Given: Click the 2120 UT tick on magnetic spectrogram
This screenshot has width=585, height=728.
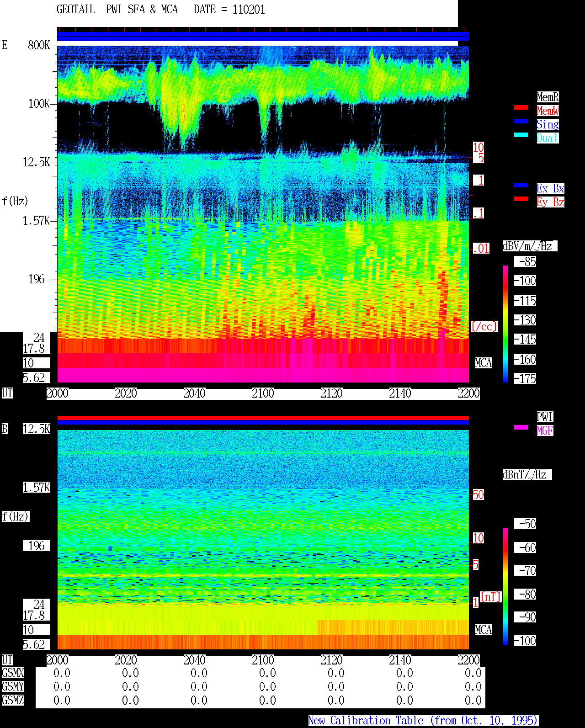Looking at the screenshot, I should coord(331,660).
